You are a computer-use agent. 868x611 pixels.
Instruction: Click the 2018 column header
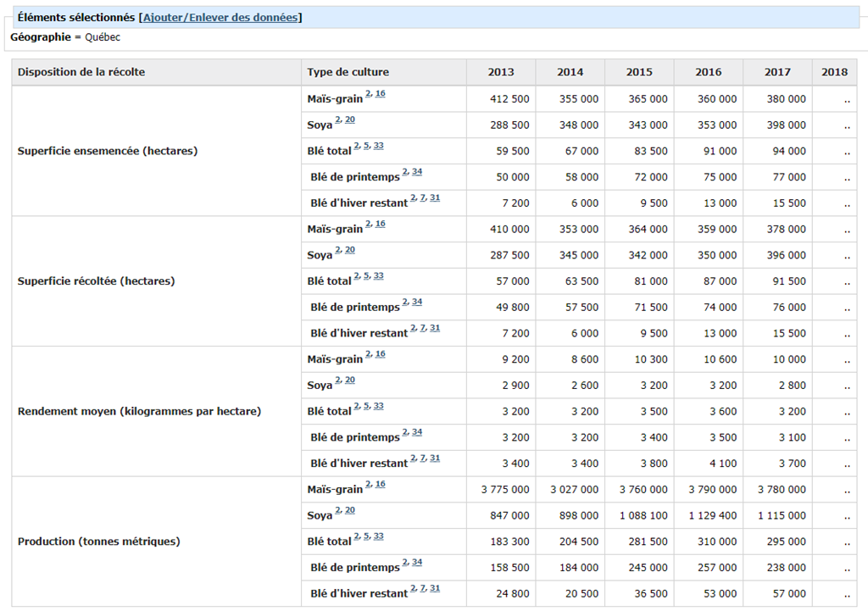(834, 72)
